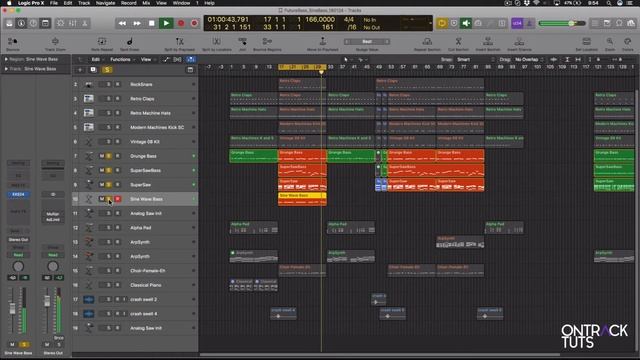Image resolution: width=640 pixels, height=360 pixels.
Task: Solo the Alpha Pad track
Action: pos(109,228)
